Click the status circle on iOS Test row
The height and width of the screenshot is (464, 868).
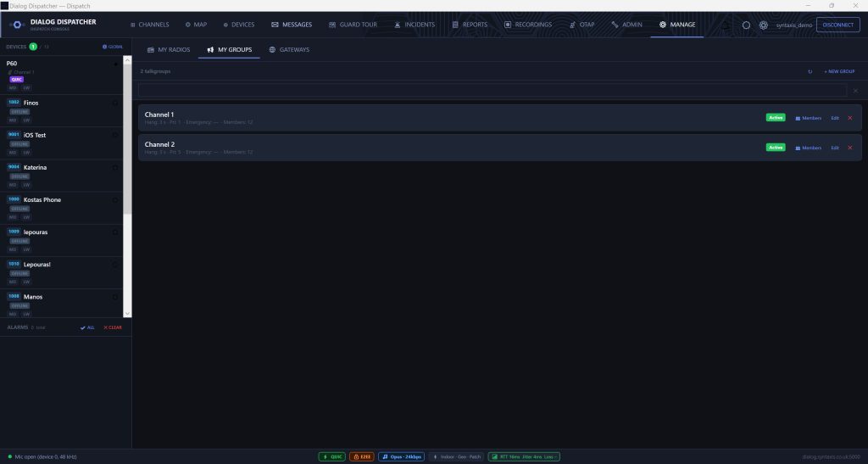(115, 135)
